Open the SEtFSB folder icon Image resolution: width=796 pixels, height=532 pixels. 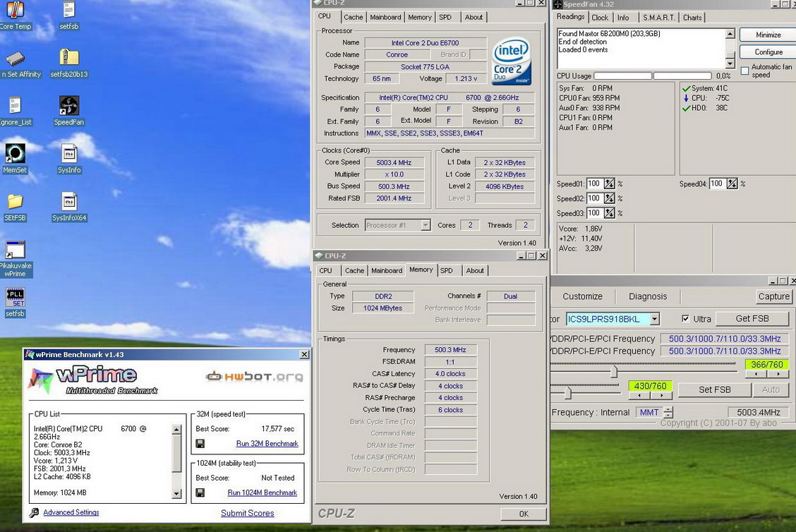click(16, 202)
